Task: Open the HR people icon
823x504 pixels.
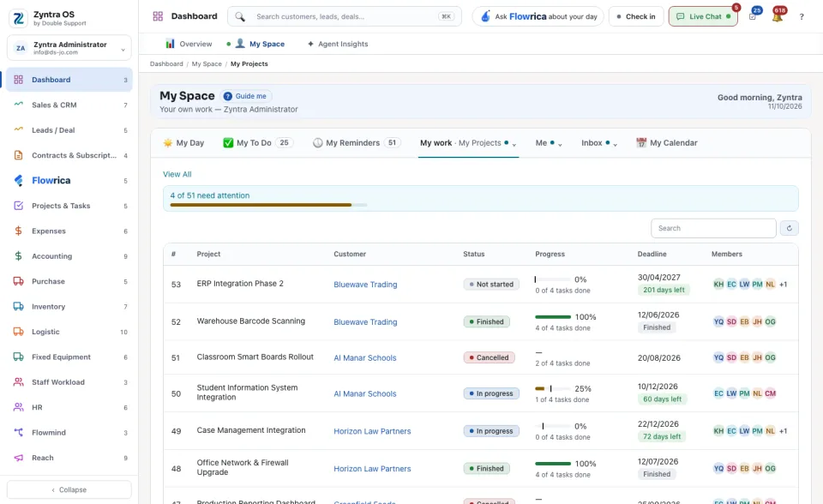Action: (18, 407)
